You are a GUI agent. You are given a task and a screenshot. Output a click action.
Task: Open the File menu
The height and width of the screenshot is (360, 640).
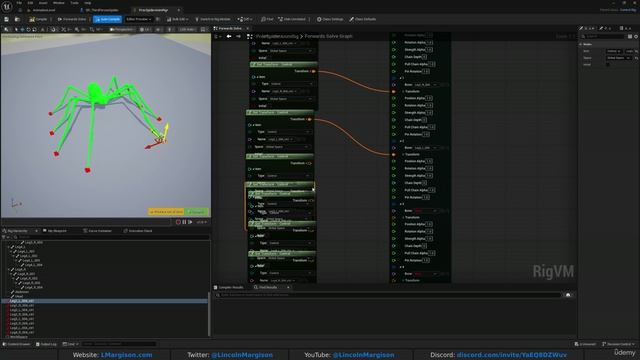pos(19,3)
